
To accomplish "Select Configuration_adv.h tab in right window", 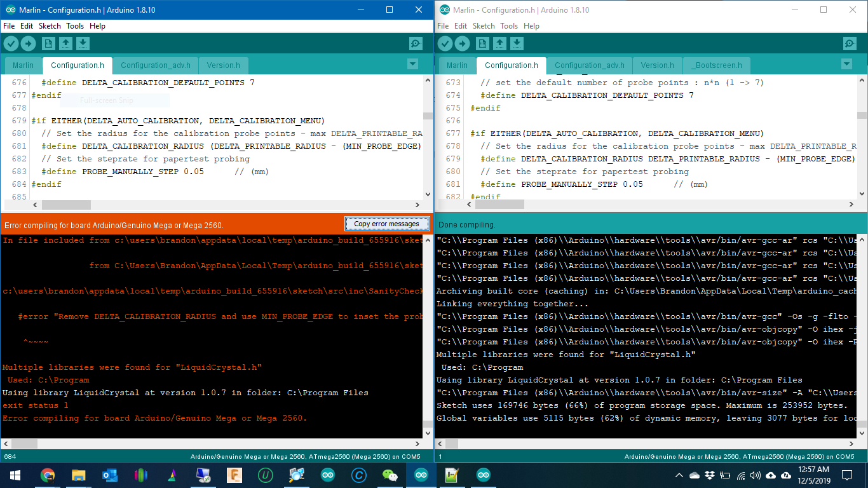I will click(x=590, y=65).
